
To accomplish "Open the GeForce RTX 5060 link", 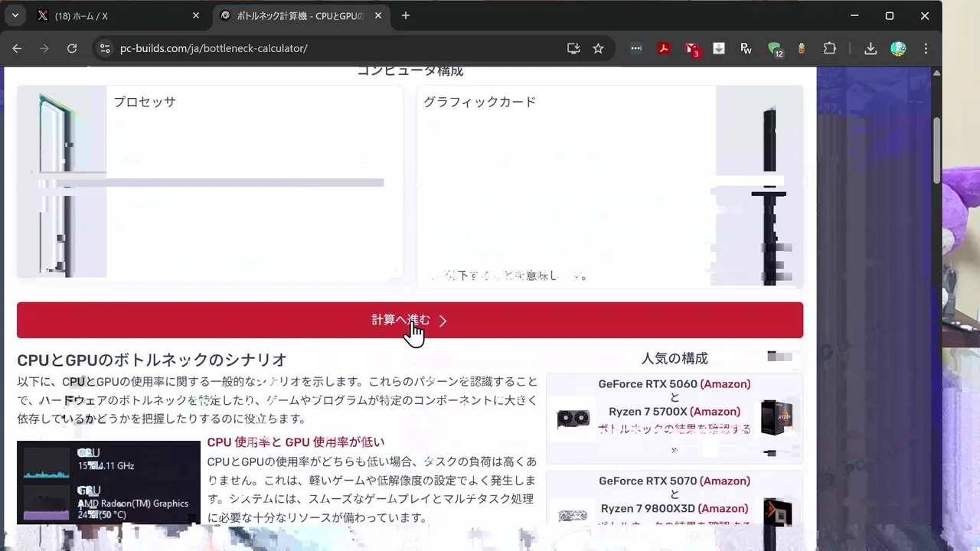I will 648,384.
